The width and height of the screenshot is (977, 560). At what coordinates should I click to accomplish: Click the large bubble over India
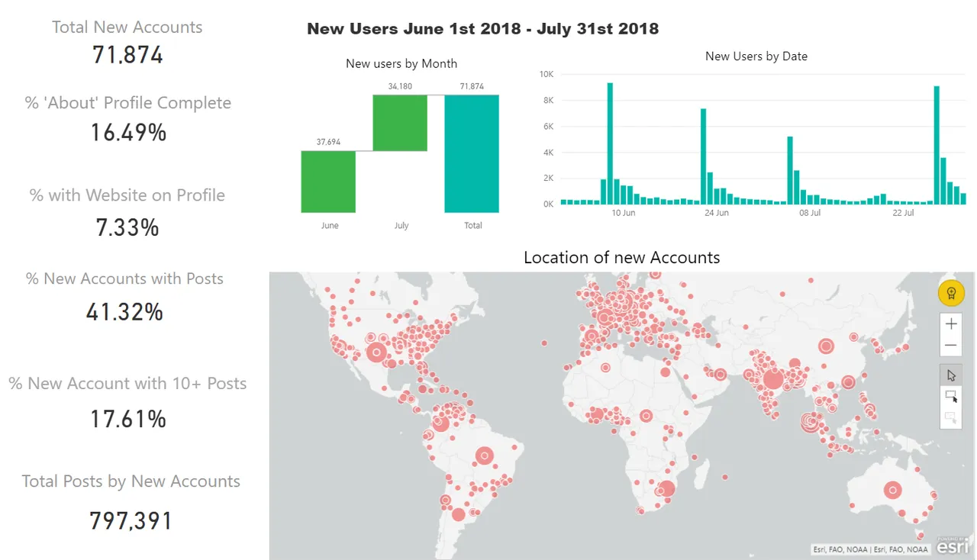tap(773, 379)
